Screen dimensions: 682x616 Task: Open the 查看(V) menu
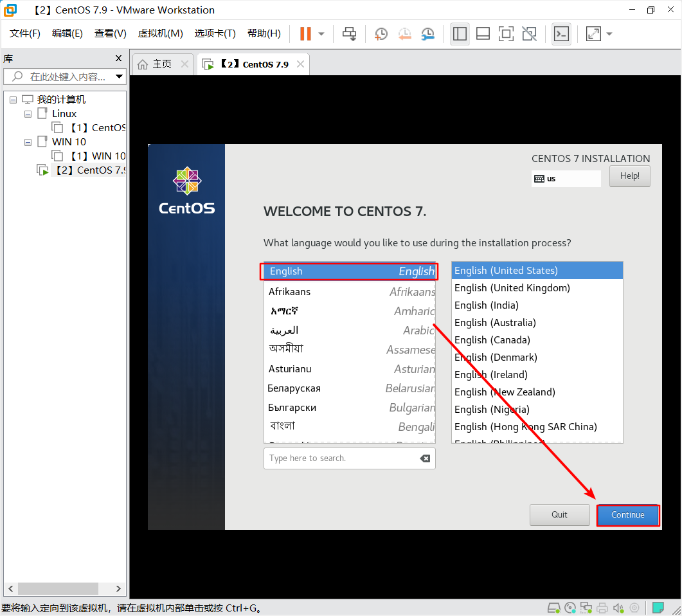(110, 33)
